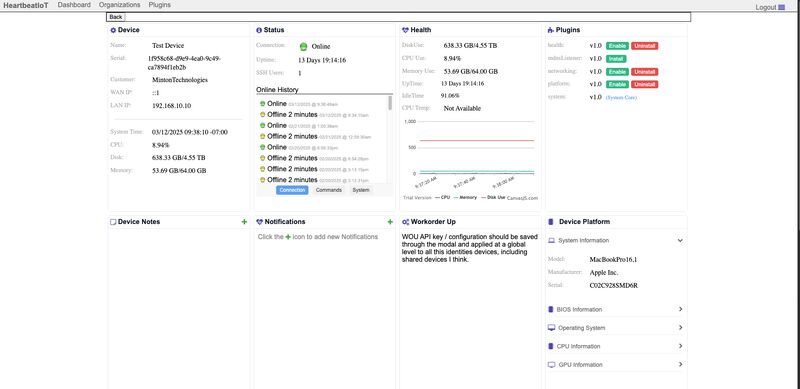Click the icon beside Device Platform heading
Viewport: 800px width, 389px height.
coord(551,222)
